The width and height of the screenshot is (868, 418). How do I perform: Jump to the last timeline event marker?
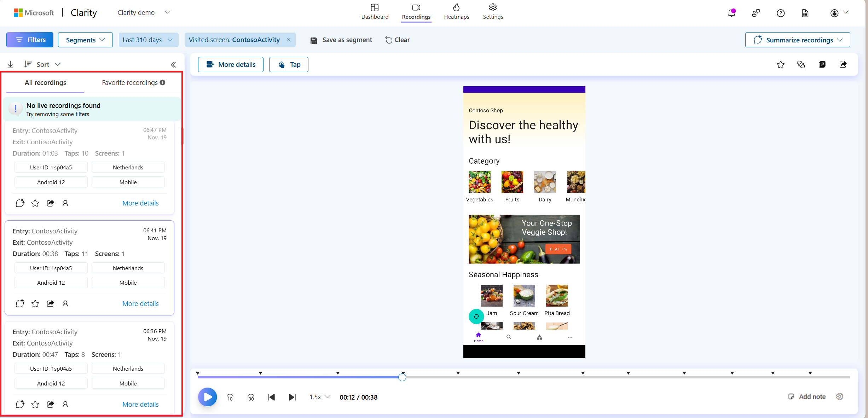coord(810,373)
